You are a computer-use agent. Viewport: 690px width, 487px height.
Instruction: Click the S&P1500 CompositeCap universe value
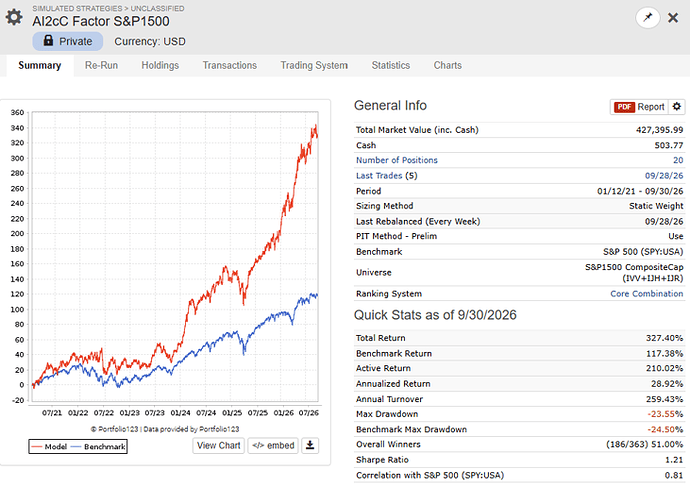pyautogui.click(x=634, y=273)
